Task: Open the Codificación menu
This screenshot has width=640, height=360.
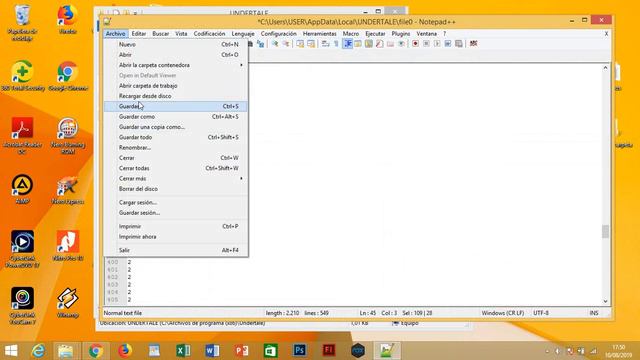Action: point(209,33)
